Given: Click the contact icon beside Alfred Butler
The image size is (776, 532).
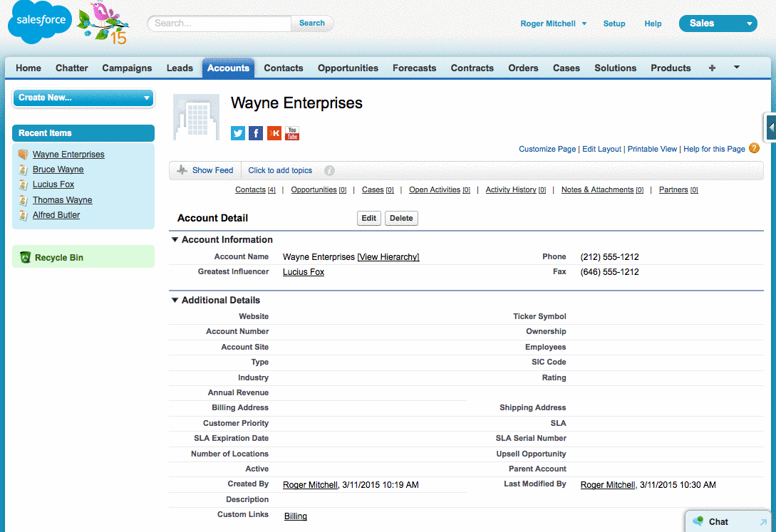Looking at the screenshot, I should pyautogui.click(x=23, y=215).
